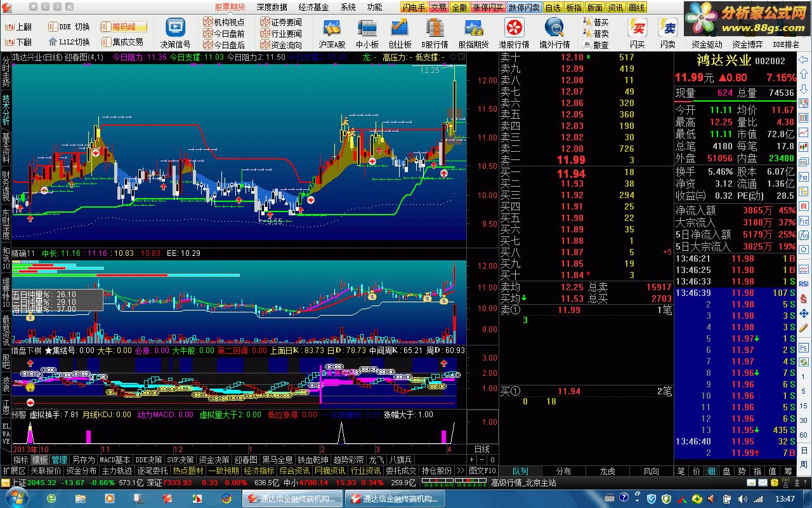Click the 闪买 flash buy icon
Viewport: 812px width, 508px height.
(x=637, y=29)
